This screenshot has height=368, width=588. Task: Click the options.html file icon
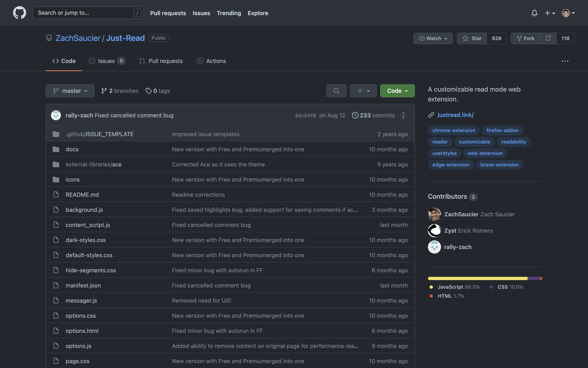(x=56, y=331)
